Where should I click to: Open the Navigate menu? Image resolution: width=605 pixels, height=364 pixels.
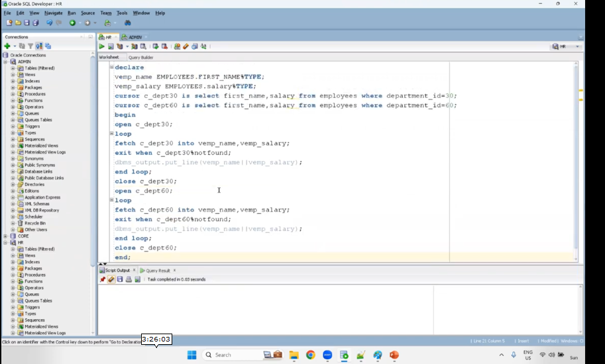click(53, 13)
